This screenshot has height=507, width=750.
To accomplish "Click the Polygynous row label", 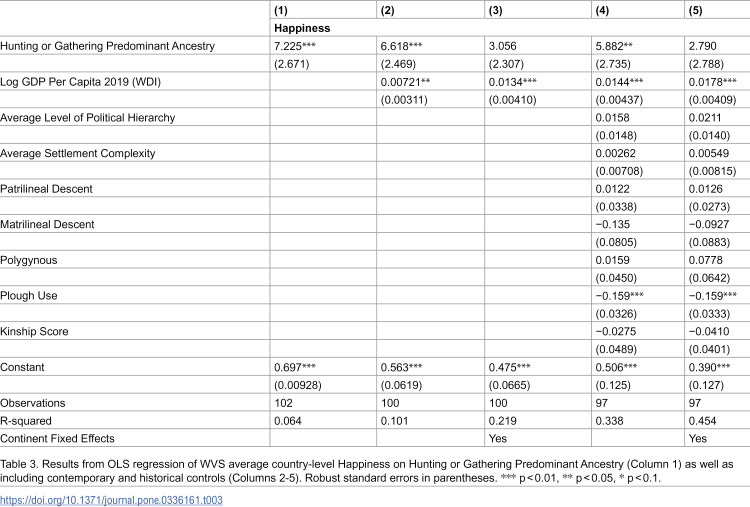I will [x=29, y=261].
